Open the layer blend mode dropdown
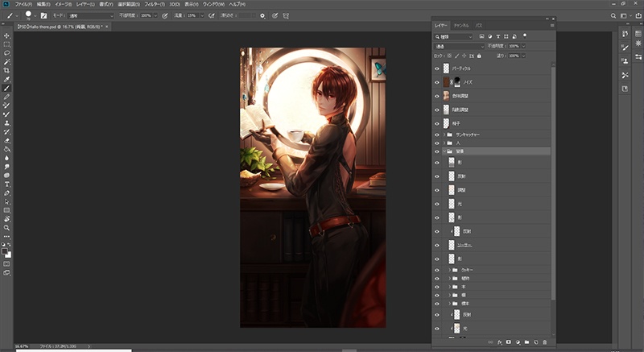The width and height of the screenshot is (644, 352). tap(459, 47)
